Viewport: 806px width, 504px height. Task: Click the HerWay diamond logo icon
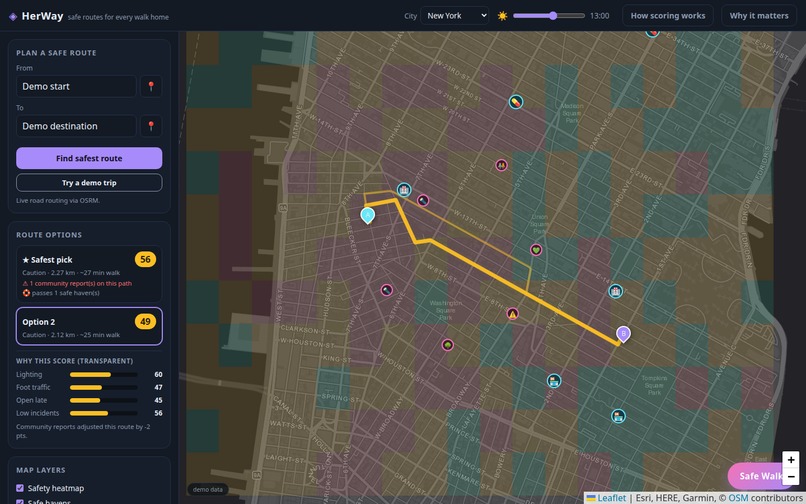(x=13, y=16)
